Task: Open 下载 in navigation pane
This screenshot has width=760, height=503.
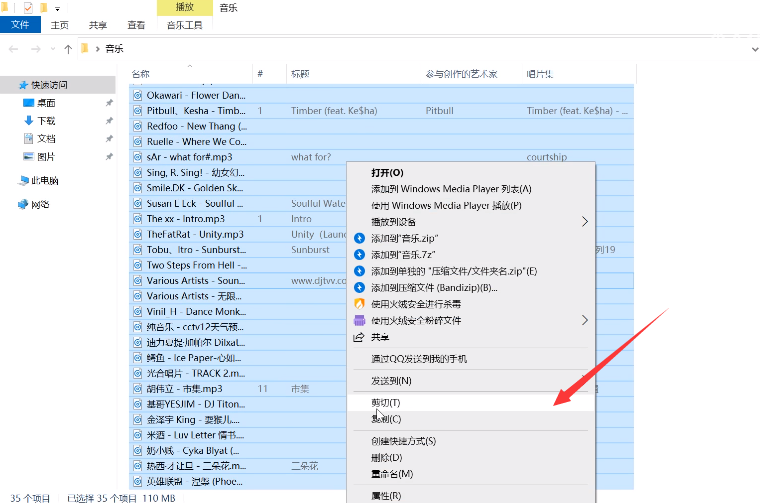Action: [47, 121]
